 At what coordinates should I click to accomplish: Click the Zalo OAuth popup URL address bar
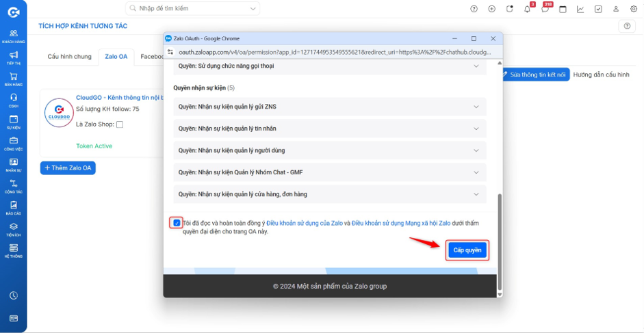tap(335, 52)
